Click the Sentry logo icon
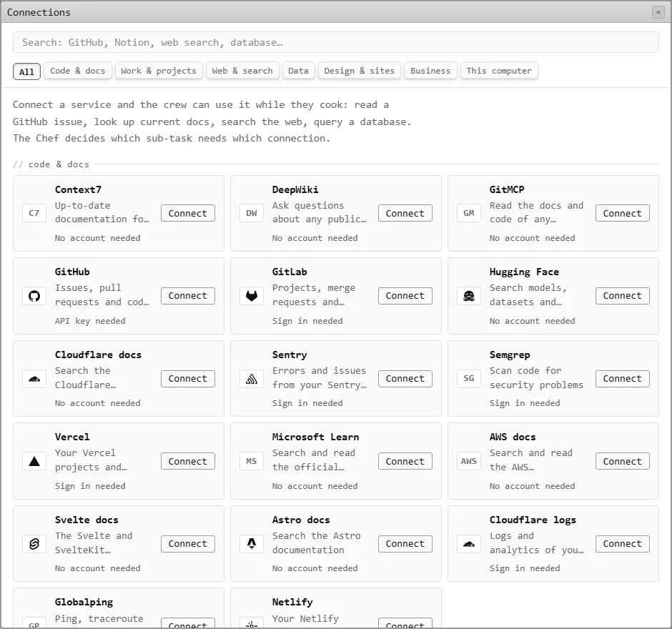This screenshot has height=629, width=672. [x=252, y=378]
